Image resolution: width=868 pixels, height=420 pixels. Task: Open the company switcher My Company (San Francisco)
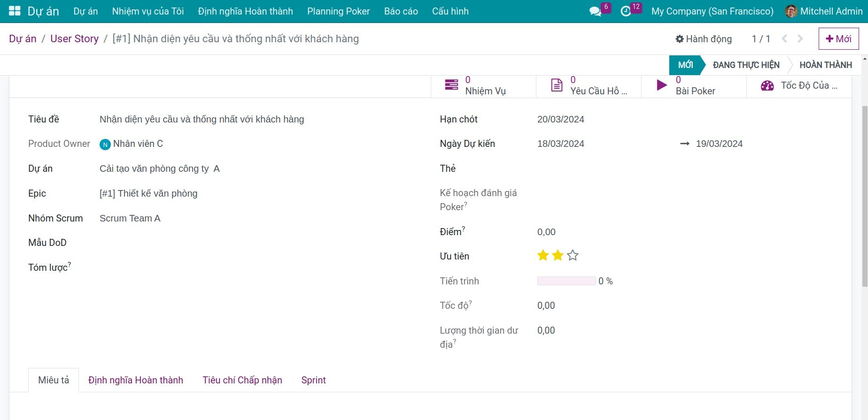point(712,11)
